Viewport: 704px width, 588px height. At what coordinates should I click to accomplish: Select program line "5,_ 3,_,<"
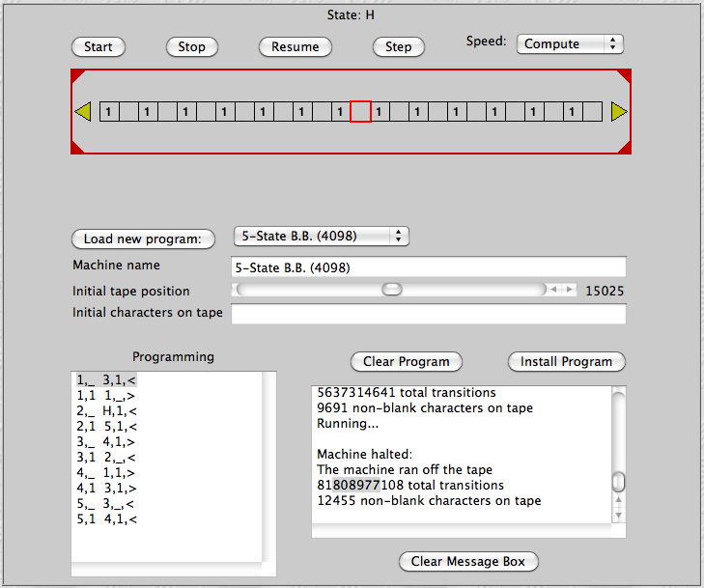coord(105,504)
